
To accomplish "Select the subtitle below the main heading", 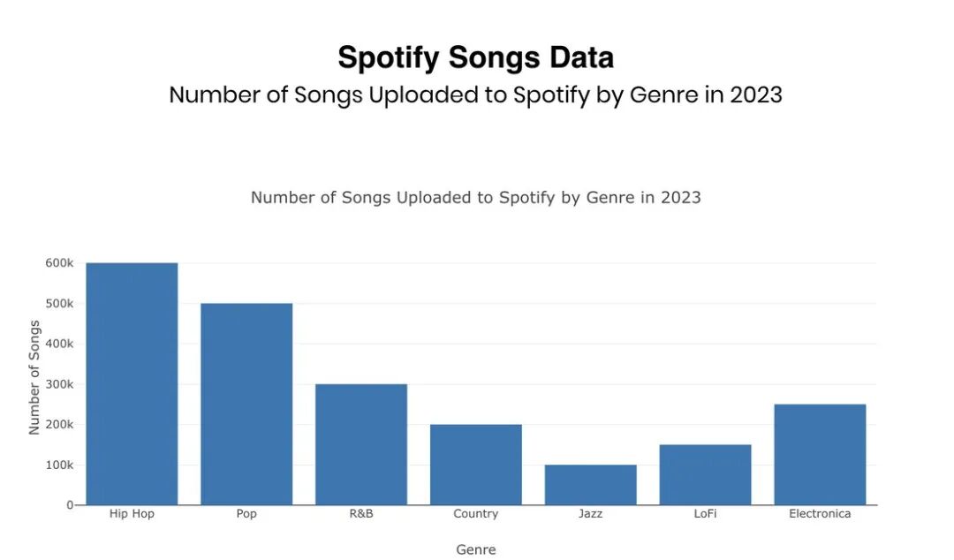I will [475, 95].
